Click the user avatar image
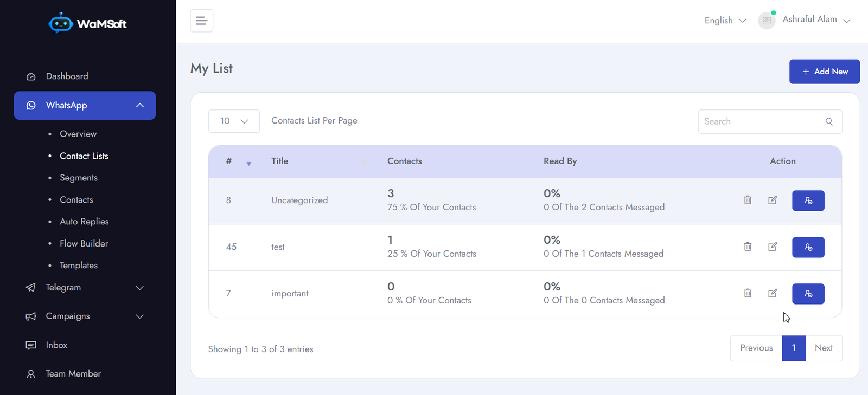868x395 pixels. point(767,21)
